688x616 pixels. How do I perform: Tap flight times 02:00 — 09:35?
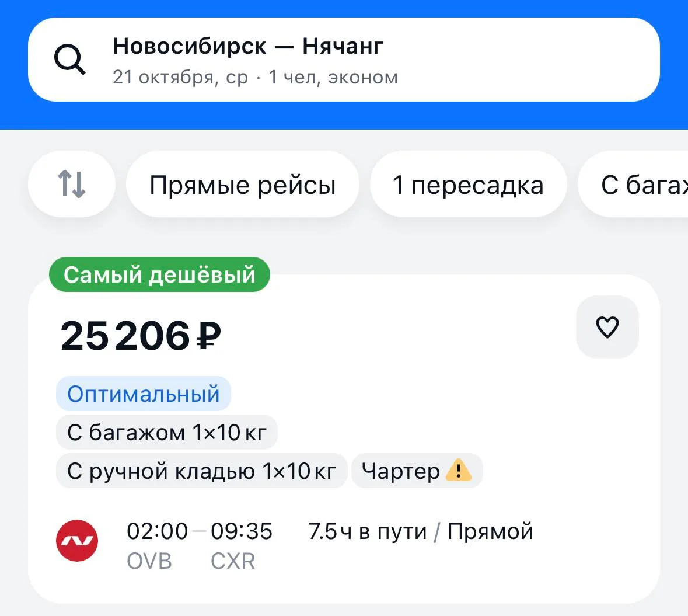(x=199, y=531)
